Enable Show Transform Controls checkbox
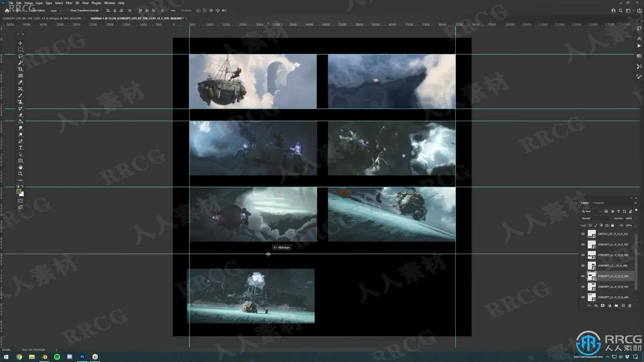This screenshot has width=644, height=362. point(68,10)
